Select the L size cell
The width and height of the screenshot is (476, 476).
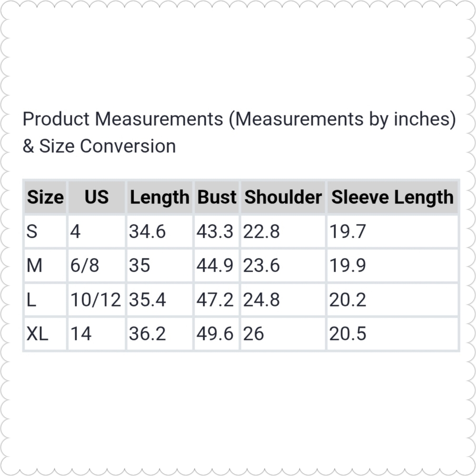coord(45,300)
